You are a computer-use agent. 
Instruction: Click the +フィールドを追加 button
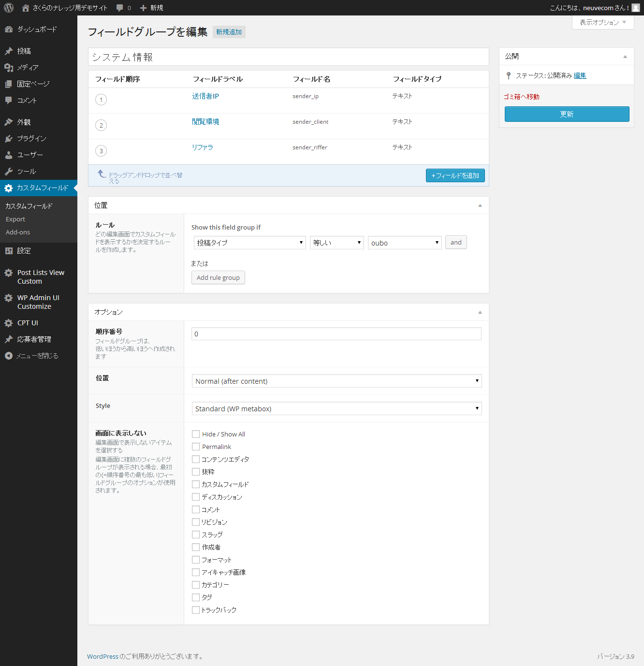click(x=455, y=175)
